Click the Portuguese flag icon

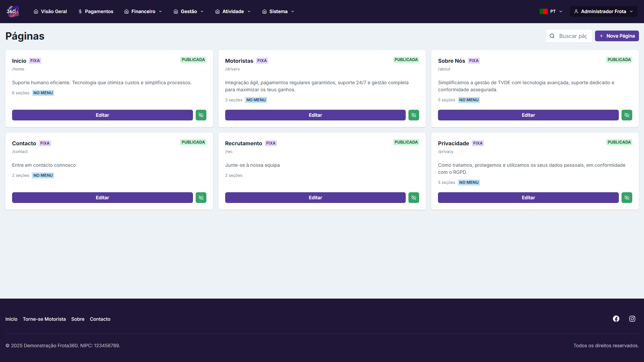(543, 11)
